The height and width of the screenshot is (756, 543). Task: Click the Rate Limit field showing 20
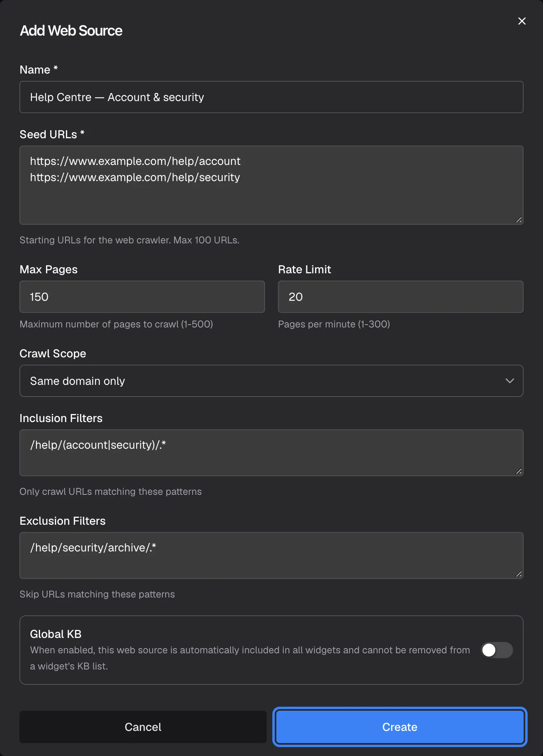click(x=401, y=297)
